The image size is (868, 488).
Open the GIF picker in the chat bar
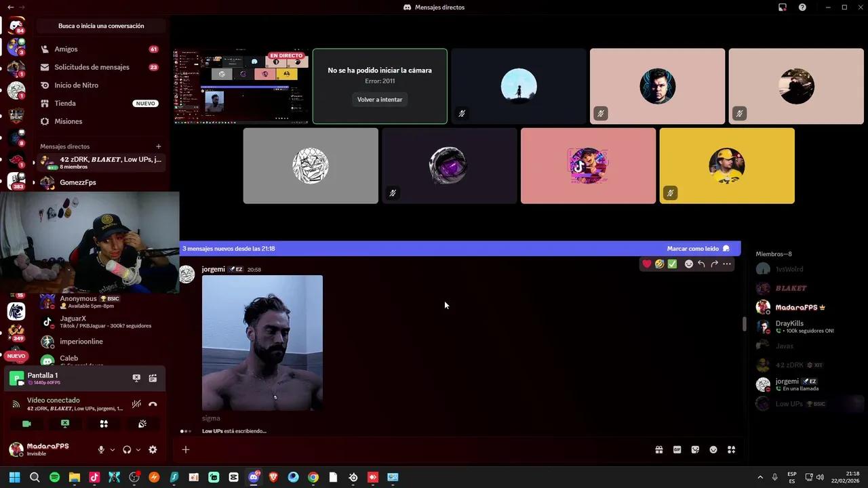(x=677, y=449)
